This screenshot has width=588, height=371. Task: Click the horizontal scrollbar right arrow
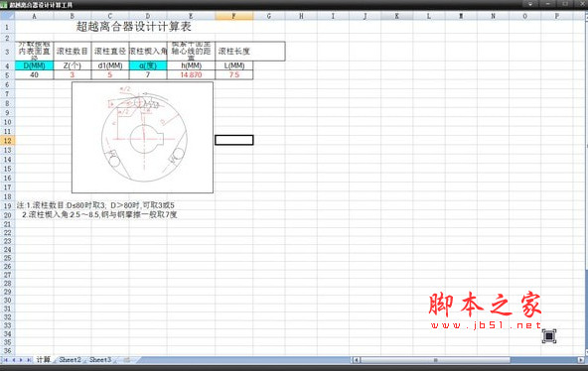[581, 360]
